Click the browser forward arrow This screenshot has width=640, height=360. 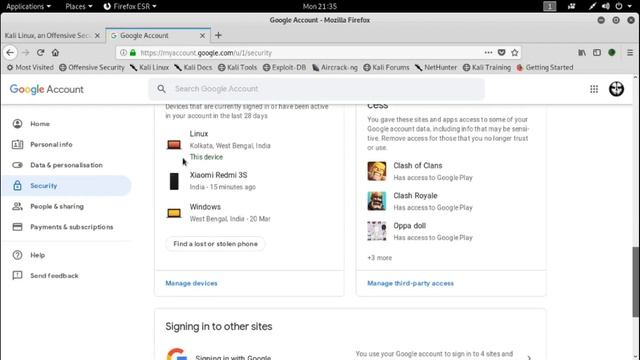tap(25, 53)
